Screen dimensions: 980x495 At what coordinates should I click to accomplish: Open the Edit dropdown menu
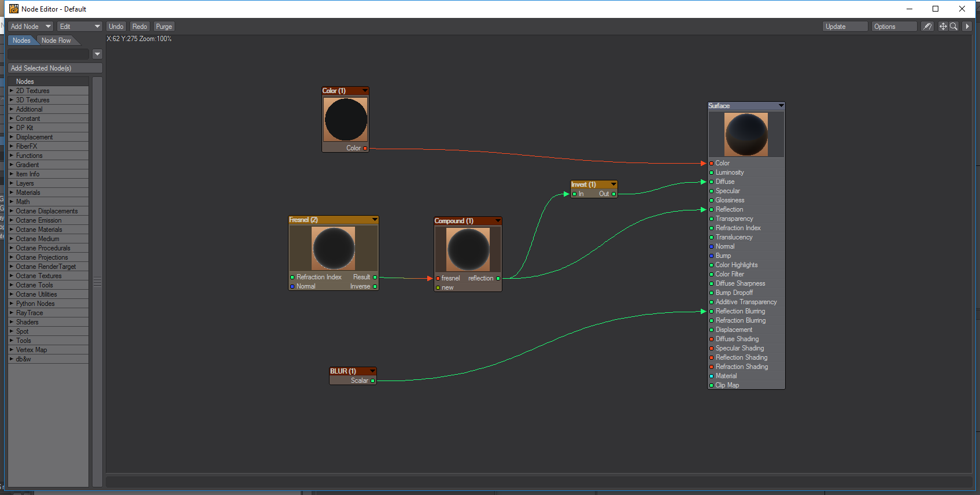tap(79, 27)
